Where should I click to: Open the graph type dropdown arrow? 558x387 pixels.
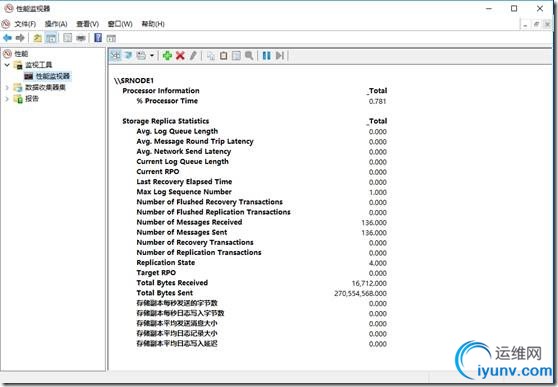[152, 56]
